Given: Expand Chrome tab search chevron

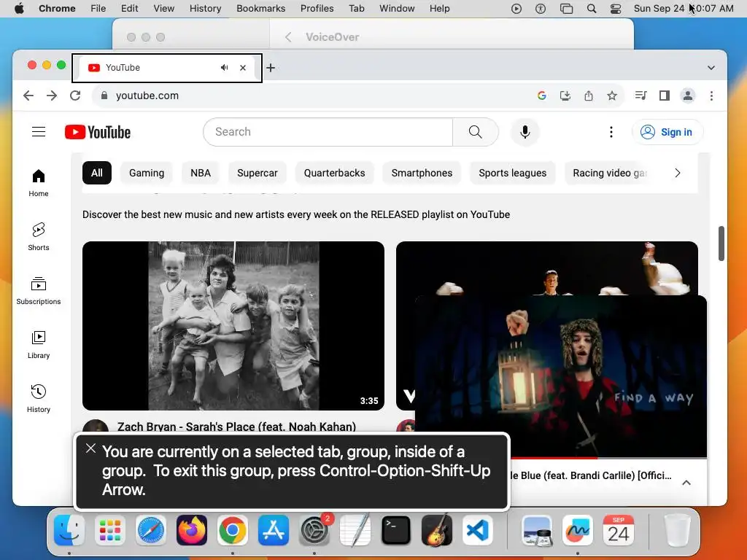Looking at the screenshot, I should pyautogui.click(x=711, y=68).
